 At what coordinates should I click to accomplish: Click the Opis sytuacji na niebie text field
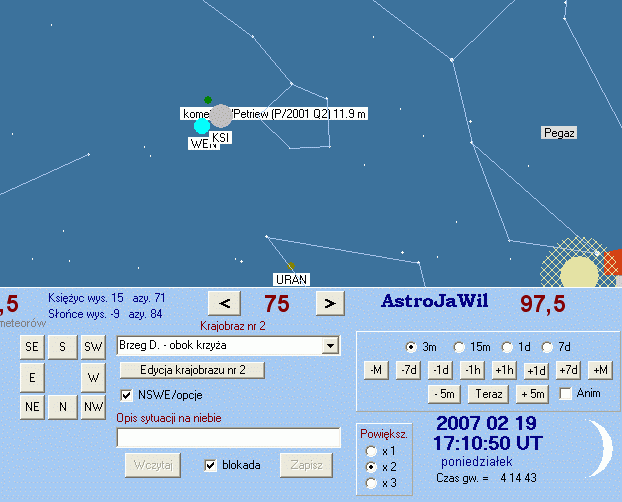(228, 437)
